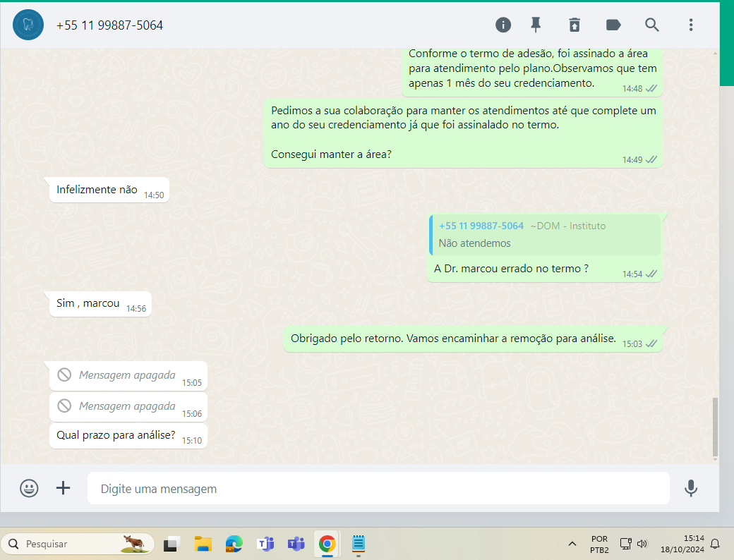Pin this chat with the pin icon
Viewport: 734px width, 560px height.
click(536, 25)
